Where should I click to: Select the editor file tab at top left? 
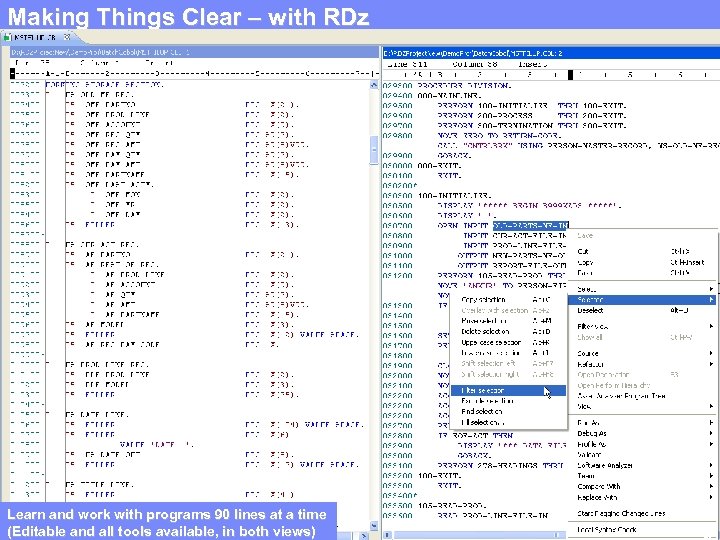37,38
